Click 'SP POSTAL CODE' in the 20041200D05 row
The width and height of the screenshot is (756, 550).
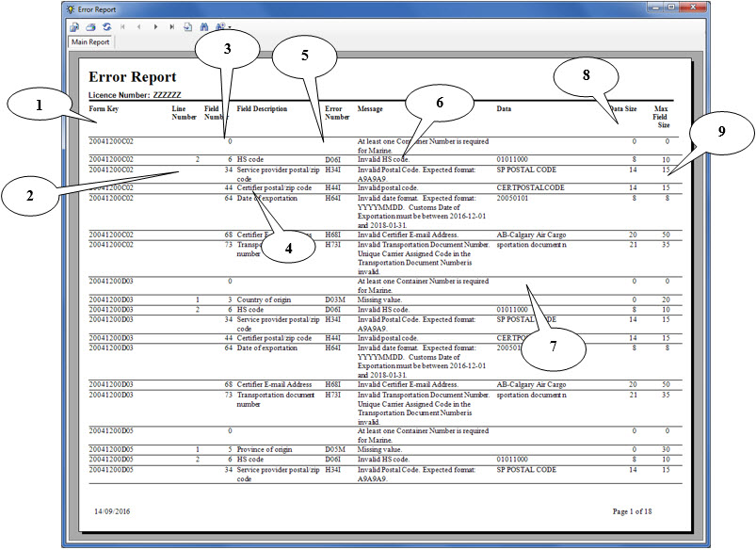click(526, 469)
